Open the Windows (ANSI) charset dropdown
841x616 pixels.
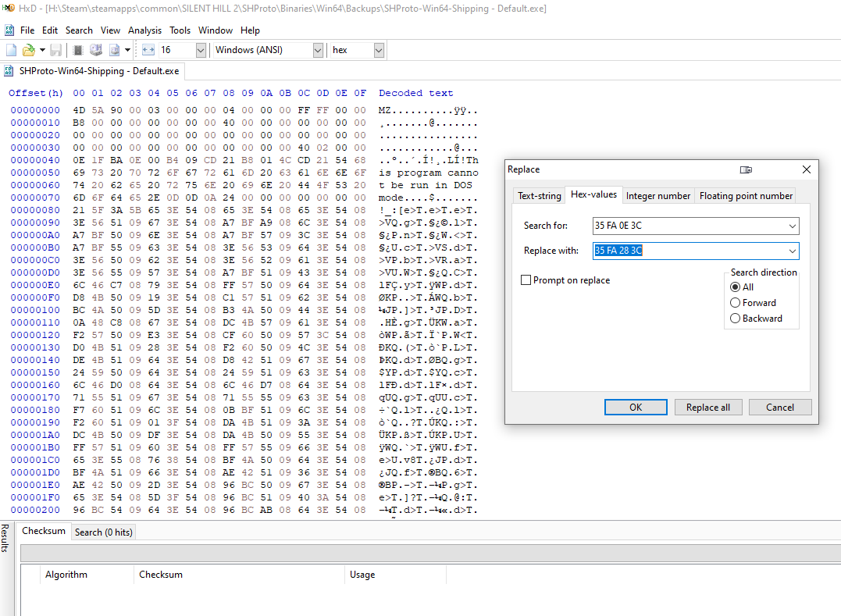[318, 51]
